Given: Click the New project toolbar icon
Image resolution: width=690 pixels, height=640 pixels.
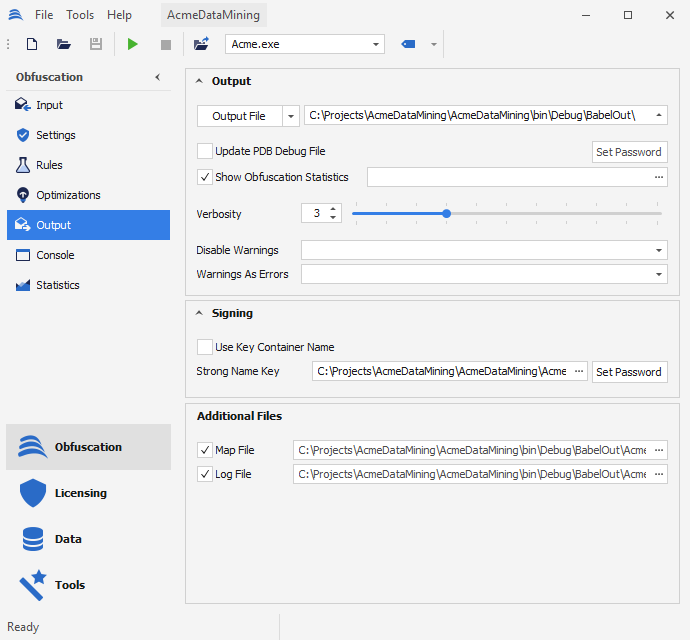Looking at the screenshot, I should coord(32,44).
